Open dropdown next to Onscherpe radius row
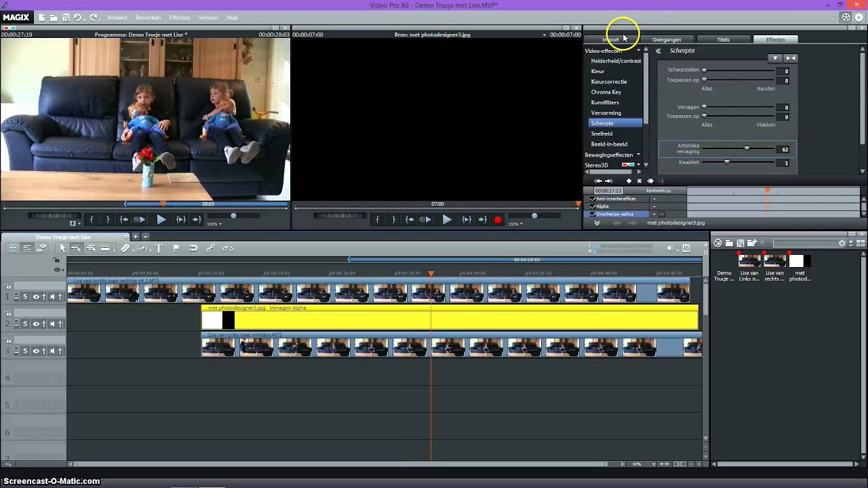This screenshot has height=488, width=868. click(654, 214)
